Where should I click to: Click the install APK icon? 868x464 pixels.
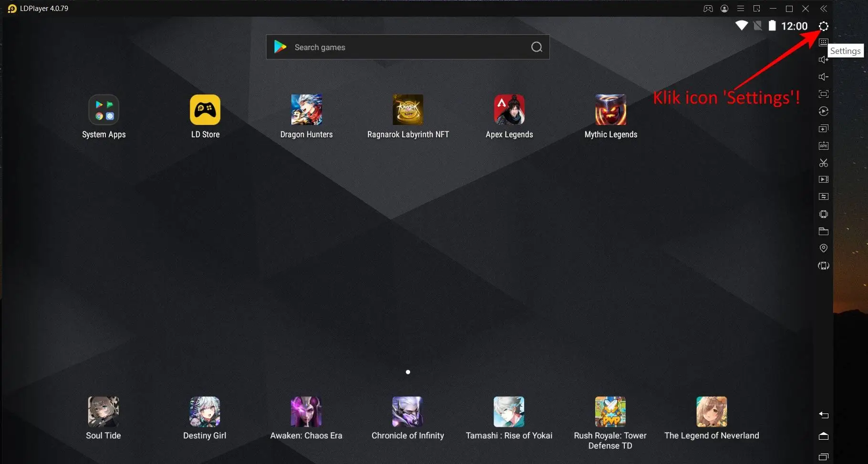pos(824,145)
